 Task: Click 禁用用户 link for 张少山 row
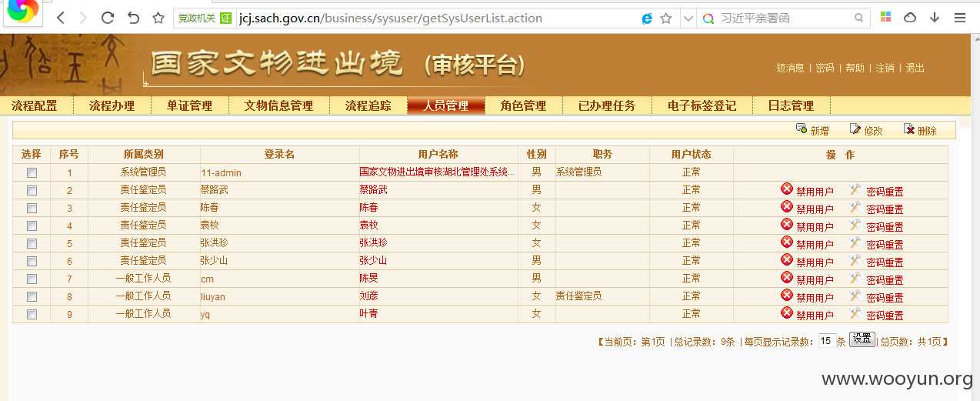tap(815, 262)
